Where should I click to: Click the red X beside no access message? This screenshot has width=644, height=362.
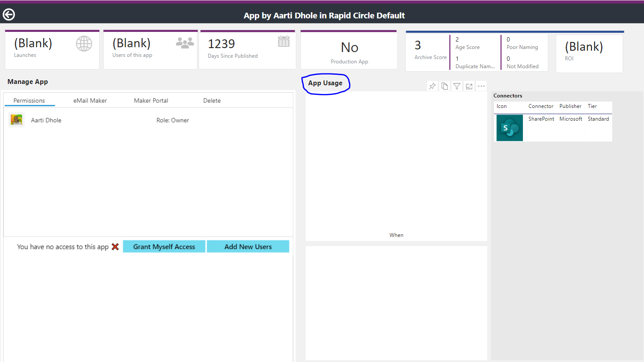pos(115,247)
